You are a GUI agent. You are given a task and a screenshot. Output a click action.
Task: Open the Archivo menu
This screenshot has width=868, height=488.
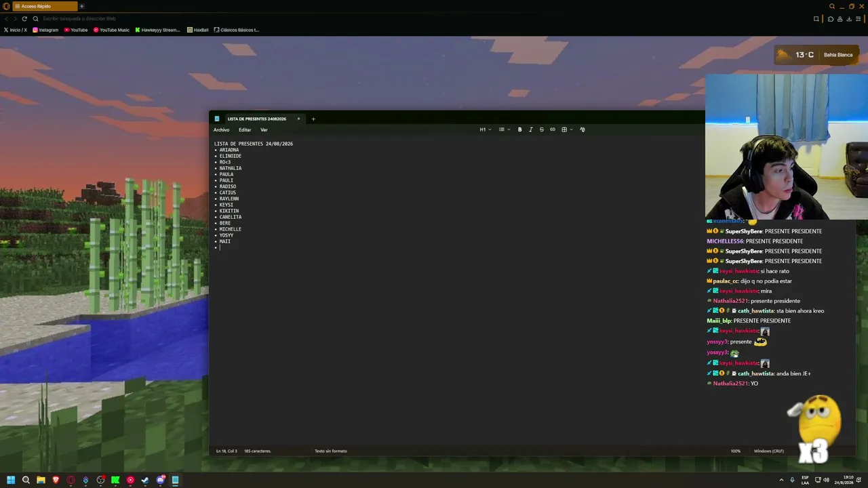pyautogui.click(x=221, y=130)
